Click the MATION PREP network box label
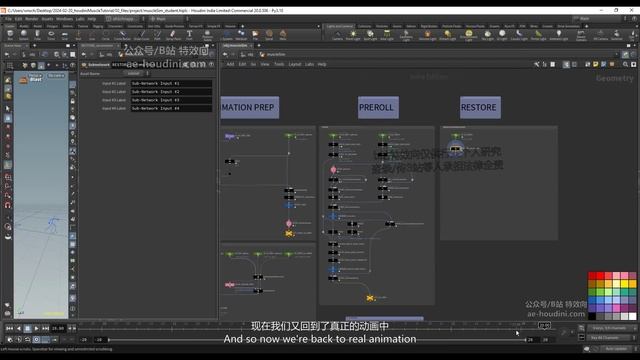Viewport: 640px width, 360px height. coord(249,107)
